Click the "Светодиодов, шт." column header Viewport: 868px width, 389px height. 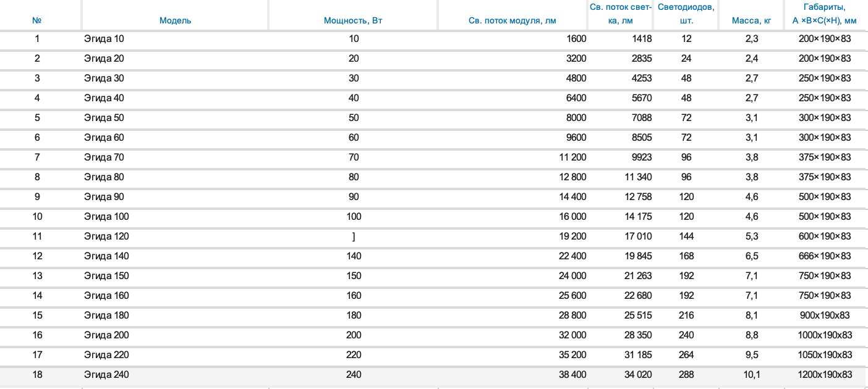click(686, 14)
